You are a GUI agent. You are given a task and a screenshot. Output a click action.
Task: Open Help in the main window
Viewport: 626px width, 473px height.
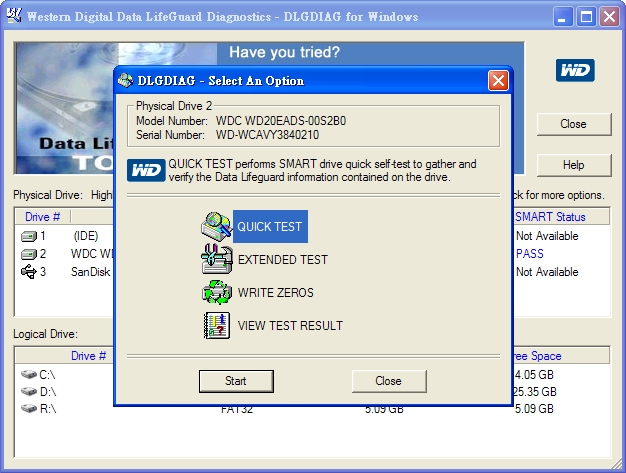coord(574,165)
